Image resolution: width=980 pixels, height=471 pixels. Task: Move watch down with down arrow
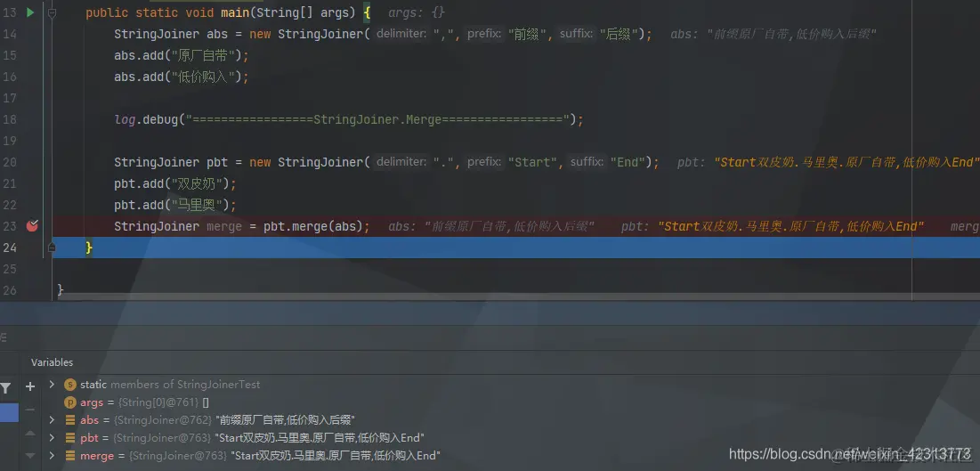point(30,455)
